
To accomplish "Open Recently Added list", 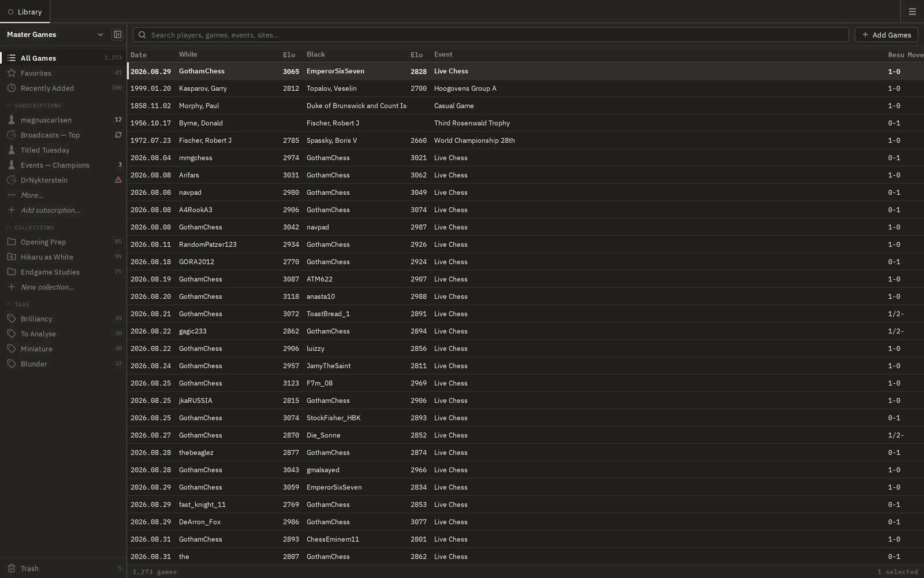I will click(64, 88).
